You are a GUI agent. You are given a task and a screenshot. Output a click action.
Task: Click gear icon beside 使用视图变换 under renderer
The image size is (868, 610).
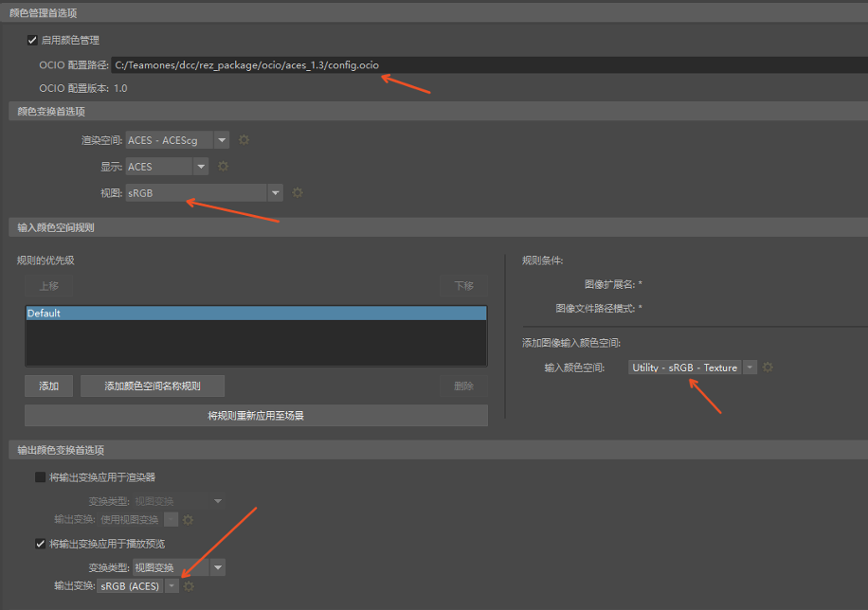pos(188,519)
